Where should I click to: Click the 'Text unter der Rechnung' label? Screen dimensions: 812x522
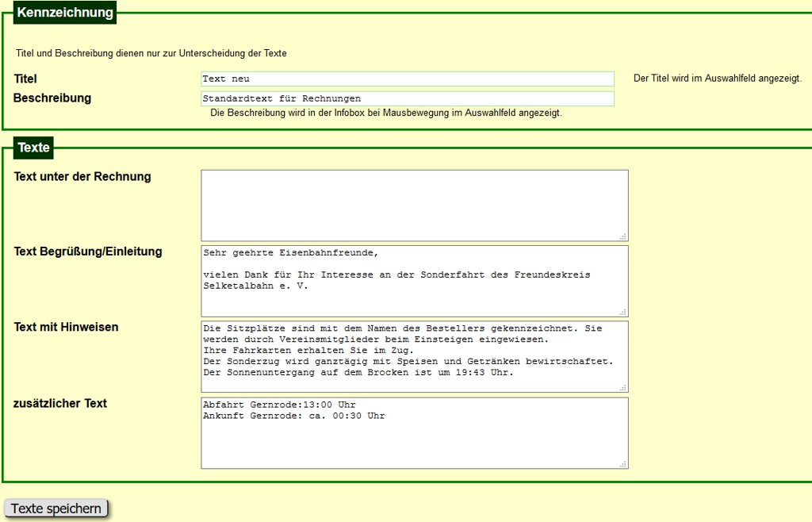(x=82, y=176)
